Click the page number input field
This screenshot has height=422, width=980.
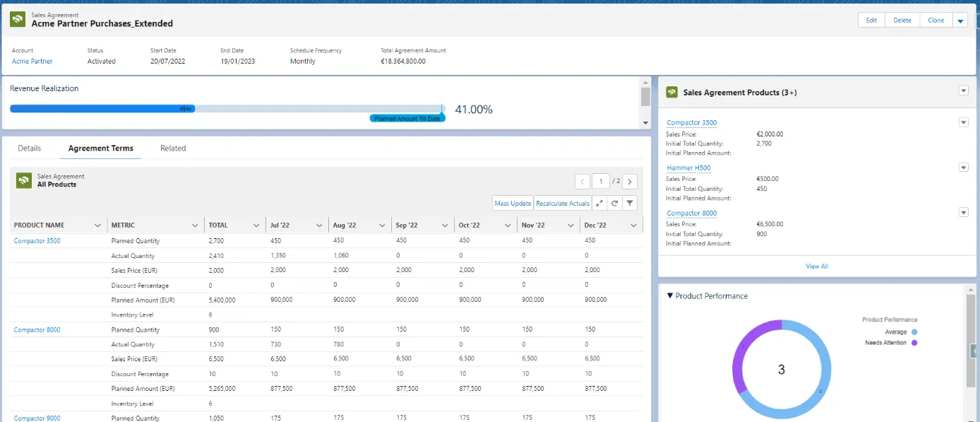click(599, 181)
